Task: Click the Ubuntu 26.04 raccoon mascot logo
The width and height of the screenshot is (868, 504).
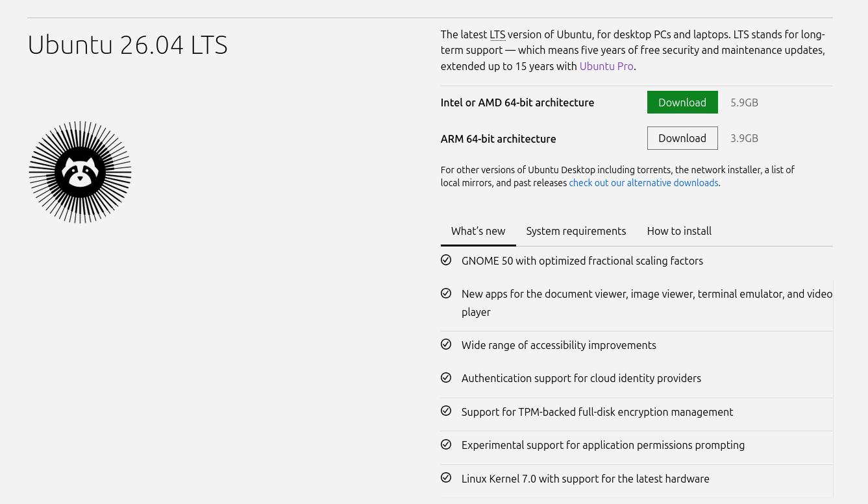Action: pos(79,172)
